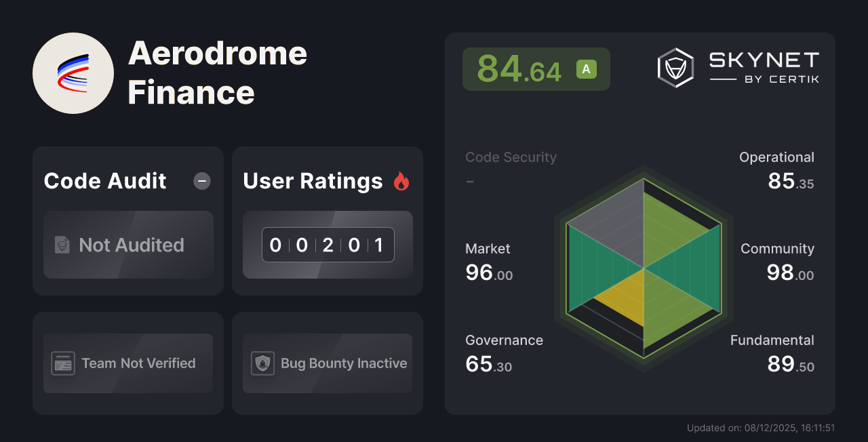Click the ID card icon beside Team Not Verified
The image size is (868, 442).
pos(64,363)
